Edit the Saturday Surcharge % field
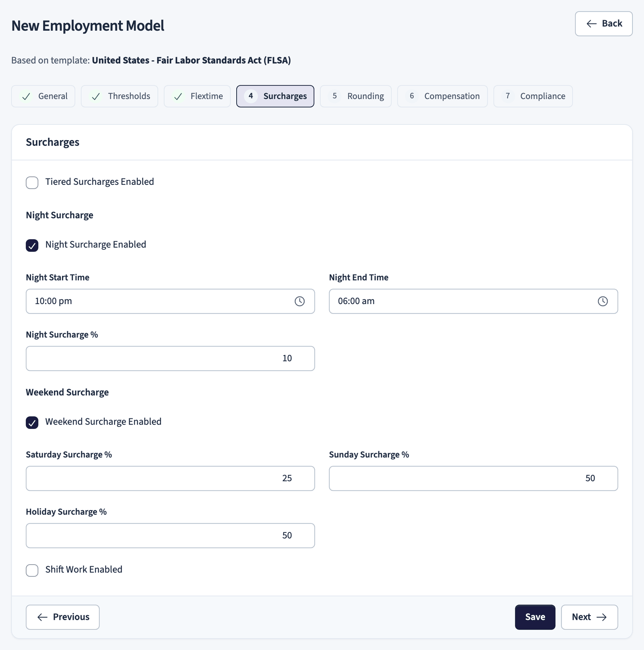This screenshot has height=650, width=644. click(170, 478)
